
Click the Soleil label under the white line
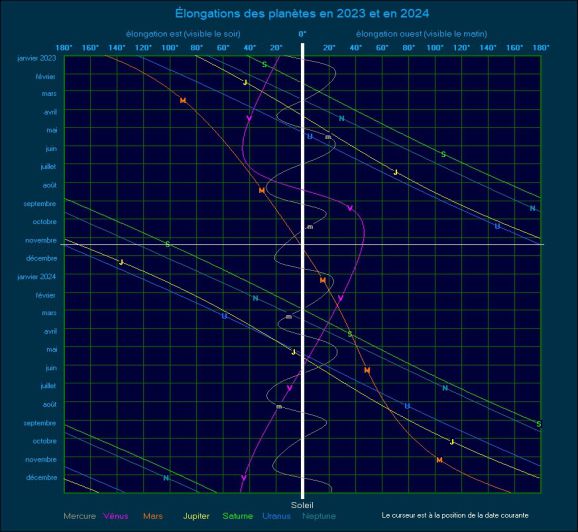[x=302, y=505]
